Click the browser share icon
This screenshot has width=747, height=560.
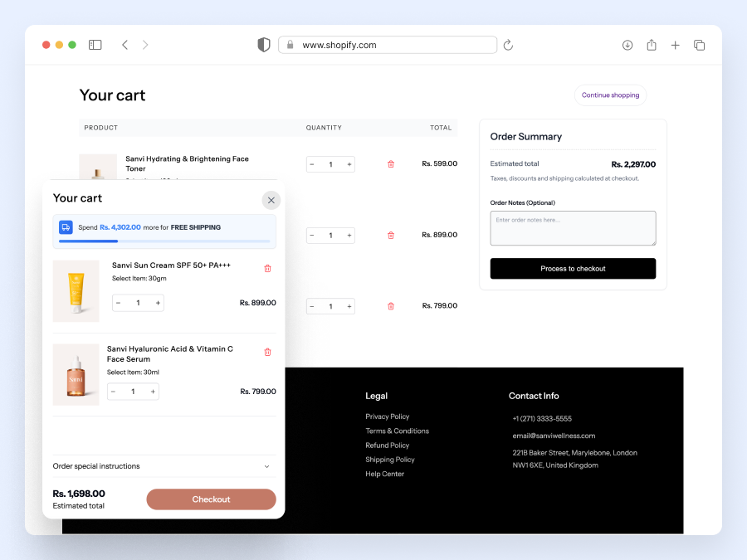(651, 45)
